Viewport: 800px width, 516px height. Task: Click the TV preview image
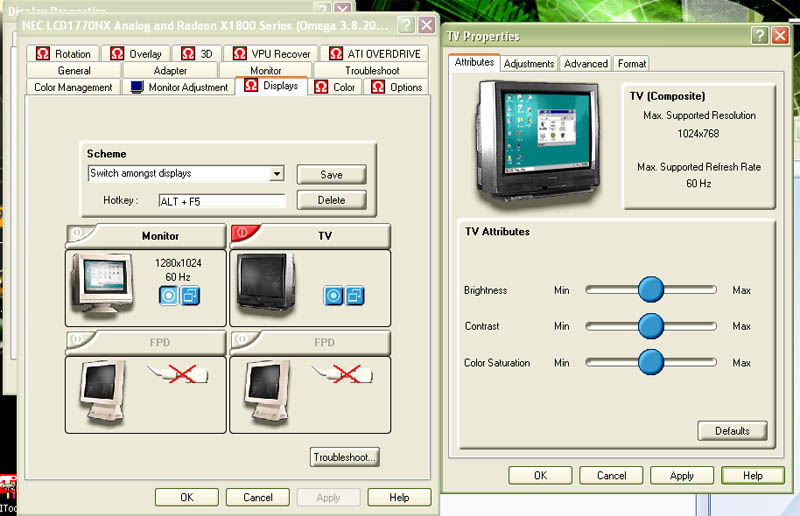point(537,142)
